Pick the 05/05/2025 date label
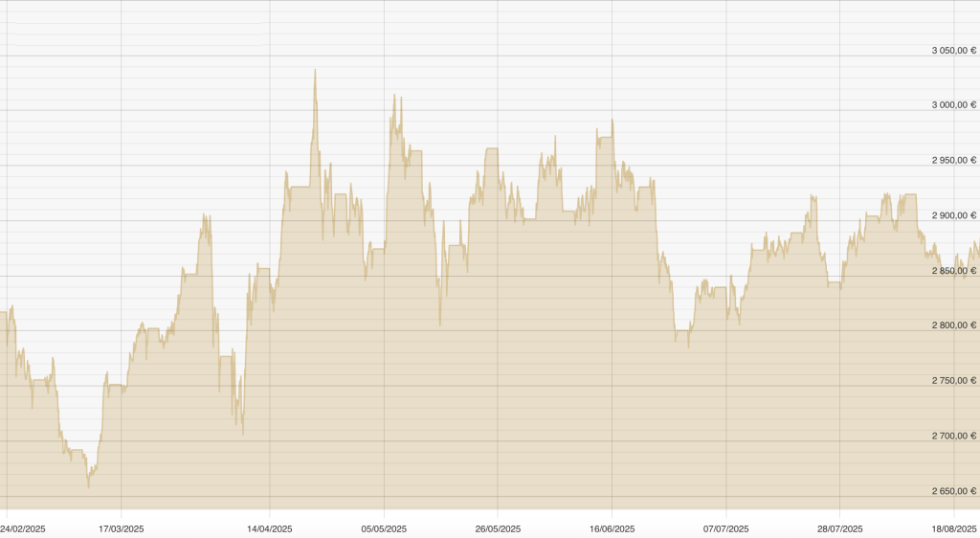The image size is (980, 538). [x=384, y=527]
